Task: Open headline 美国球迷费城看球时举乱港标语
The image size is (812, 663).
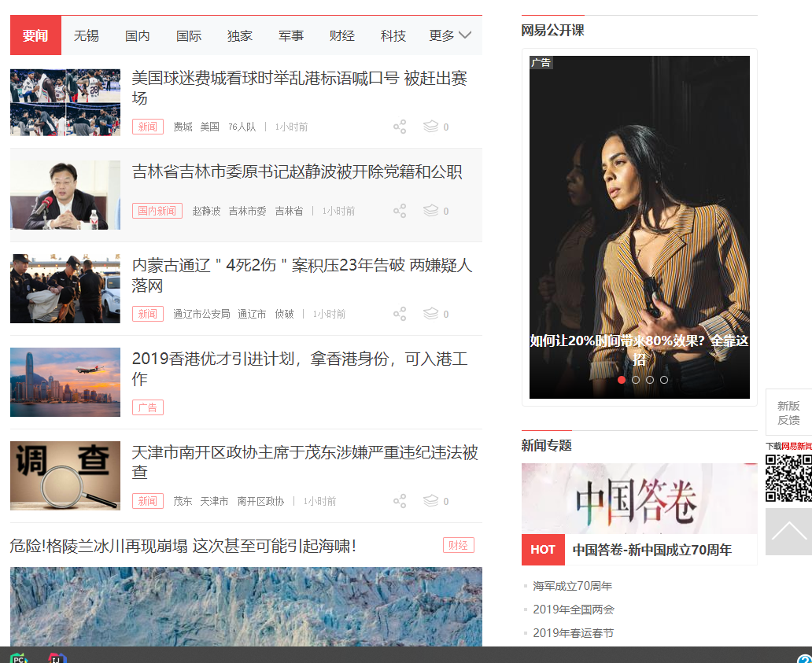Action: [x=300, y=88]
